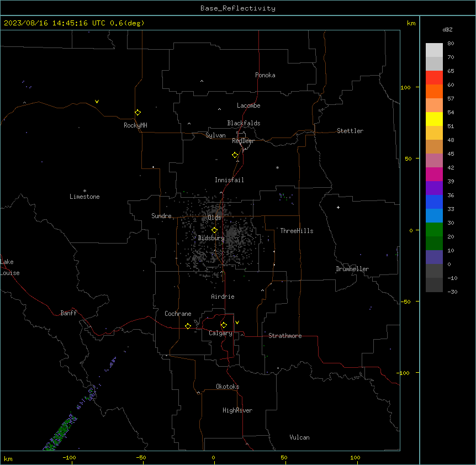The height and width of the screenshot is (465, 476).
Task: Click the Ponoka city label
Action: click(x=265, y=75)
